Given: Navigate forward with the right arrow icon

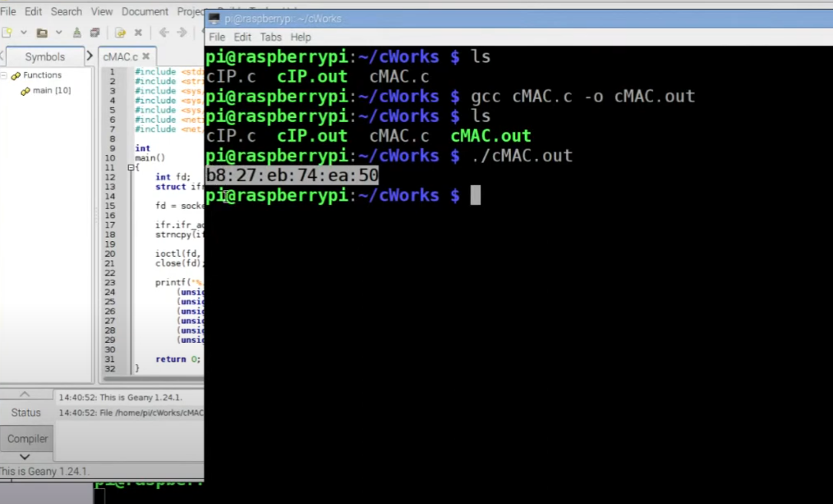Looking at the screenshot, I should (x=182, y=33).
